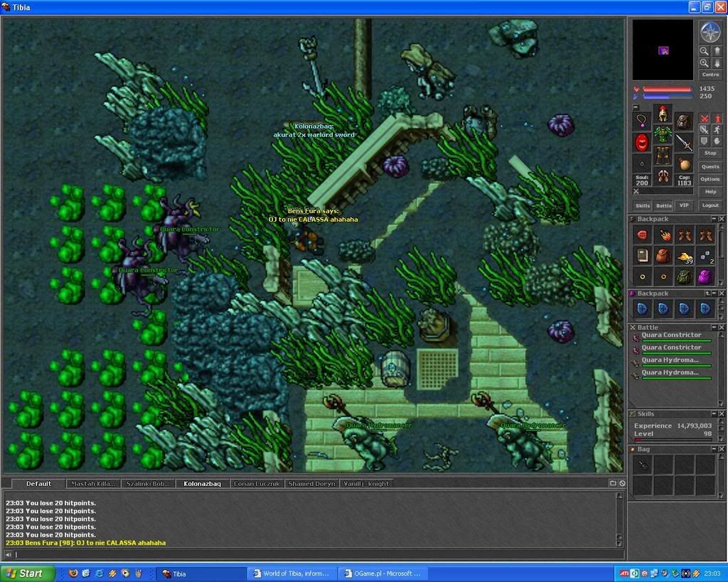Open the Quests log
728x582 pixels.
click(x=710, y=166)
